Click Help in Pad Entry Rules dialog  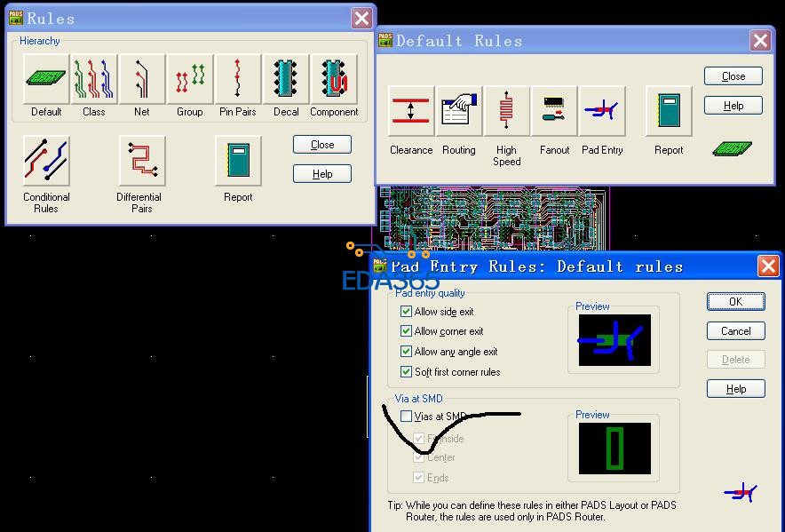(x=736, y=389)
